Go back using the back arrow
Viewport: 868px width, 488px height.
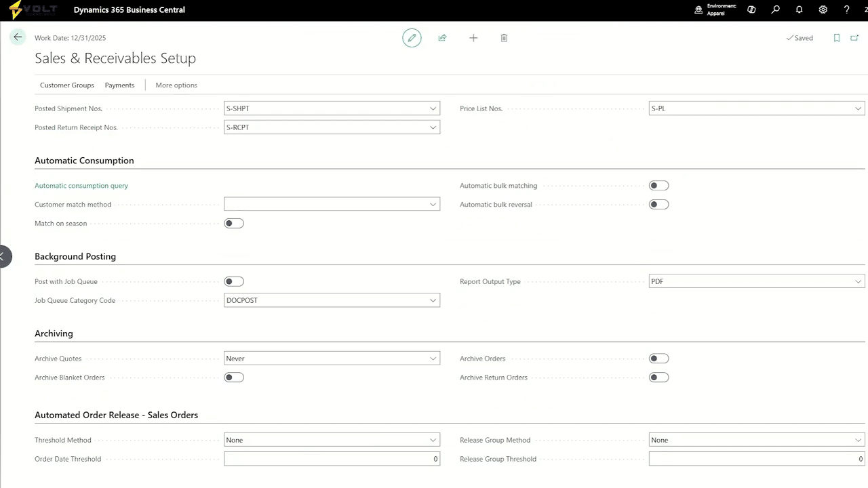tap(18, 37)
